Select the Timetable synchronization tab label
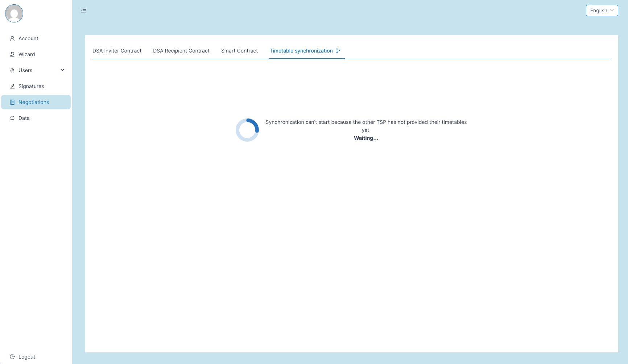Screen dimensions: 628x364 pyautogui.click(x=301, y=51)
